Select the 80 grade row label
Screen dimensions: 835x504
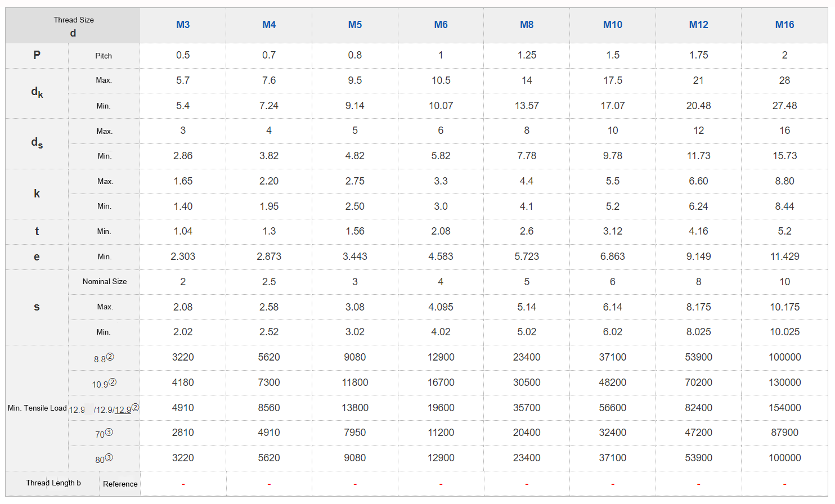(104, 459)
